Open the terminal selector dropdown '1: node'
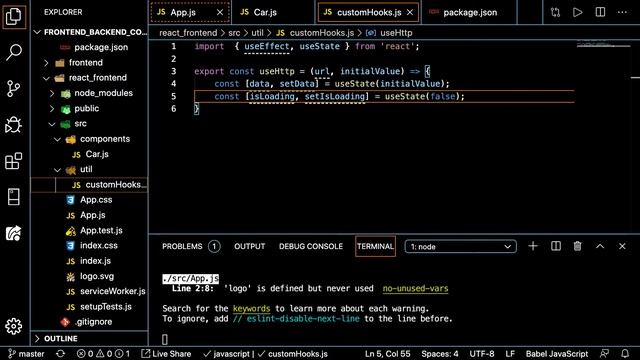The width and height of the screenshot is (640, 360). 460,247
